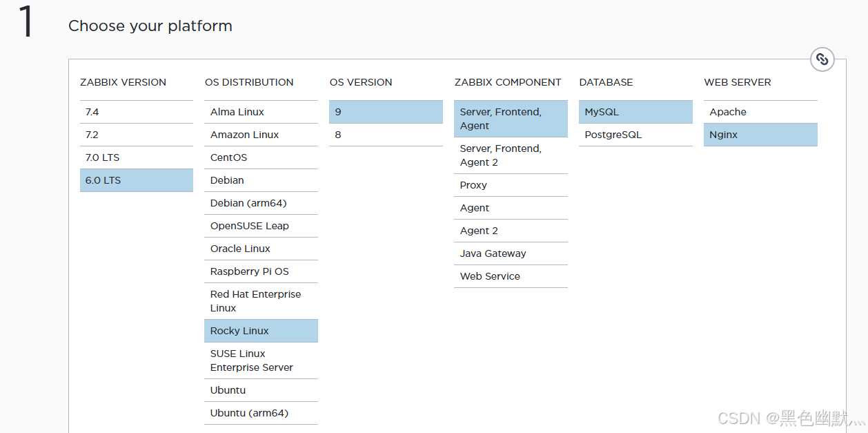Screen dimensions: 868x433
Task: Choose Server, Frontend, Agent 2 component
Action: click(x=511, y=155)
